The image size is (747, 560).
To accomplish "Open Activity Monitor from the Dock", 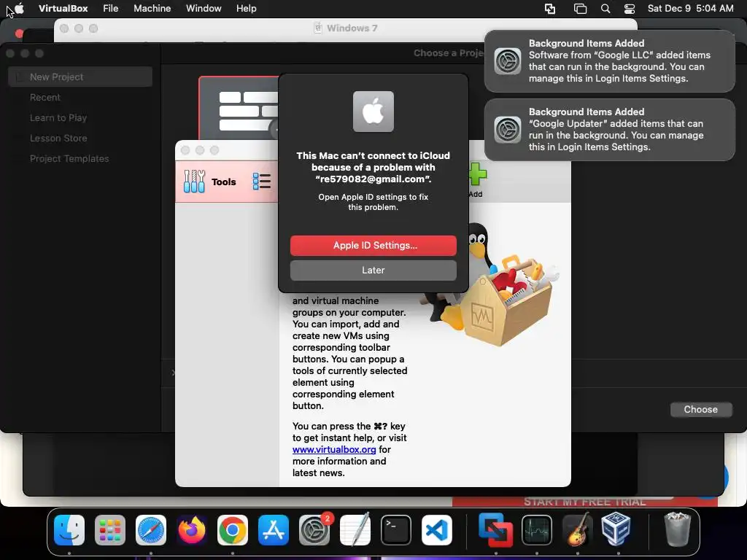I will tap(537, 530).
